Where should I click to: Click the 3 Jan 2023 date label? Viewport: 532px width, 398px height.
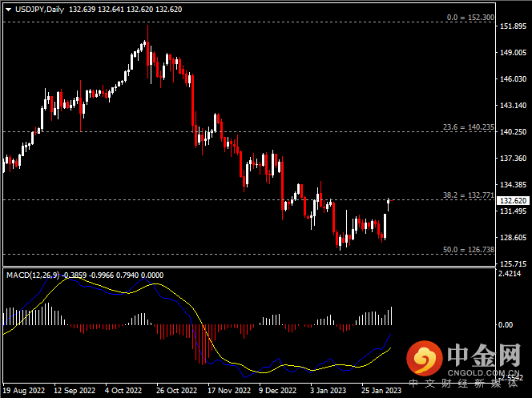328,392
